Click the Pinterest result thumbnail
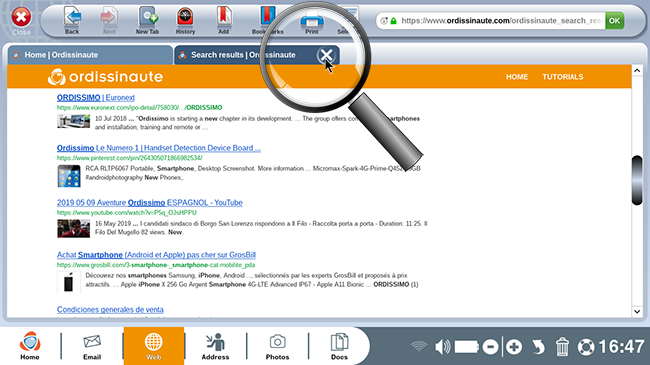650x365 pixels. (69, 176)
